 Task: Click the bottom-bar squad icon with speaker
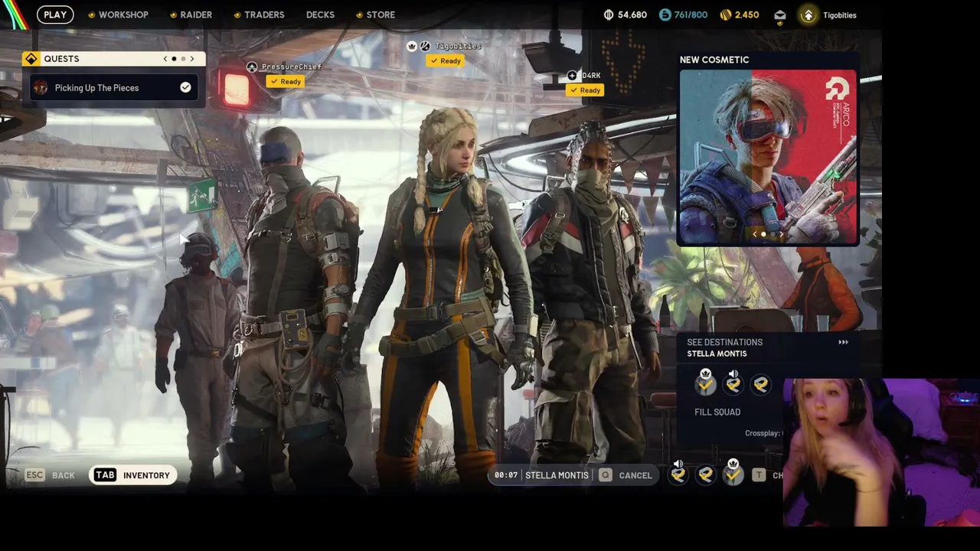[678, 474]
